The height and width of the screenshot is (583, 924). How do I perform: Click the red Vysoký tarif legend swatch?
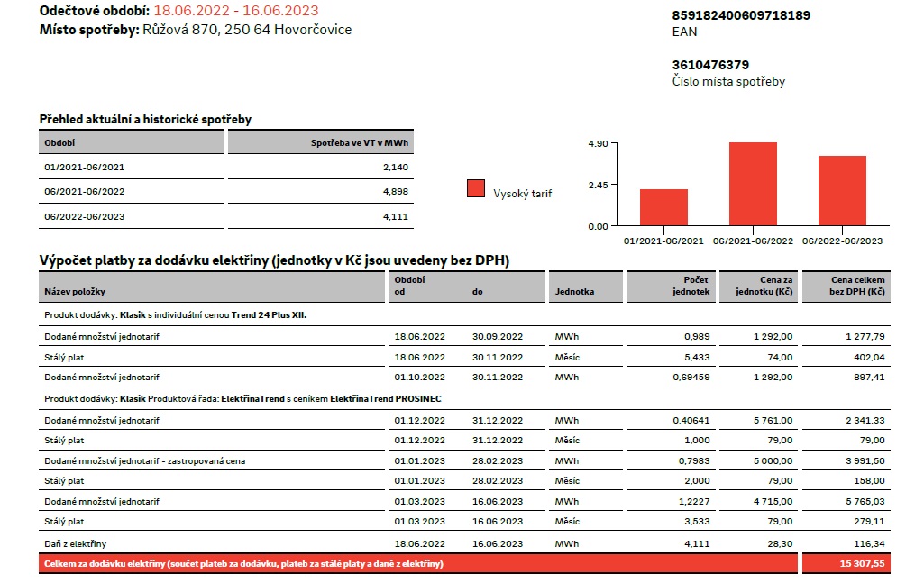point(475,188)
